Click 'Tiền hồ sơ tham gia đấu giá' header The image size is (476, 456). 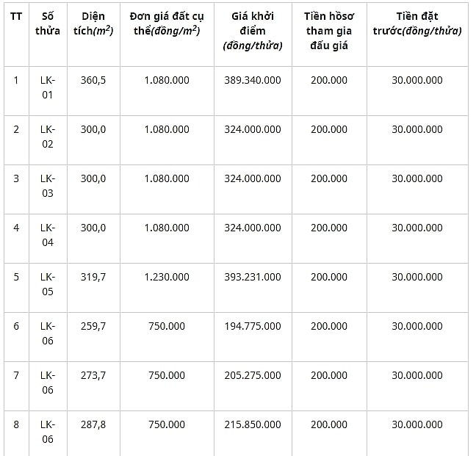pos(329,31)
